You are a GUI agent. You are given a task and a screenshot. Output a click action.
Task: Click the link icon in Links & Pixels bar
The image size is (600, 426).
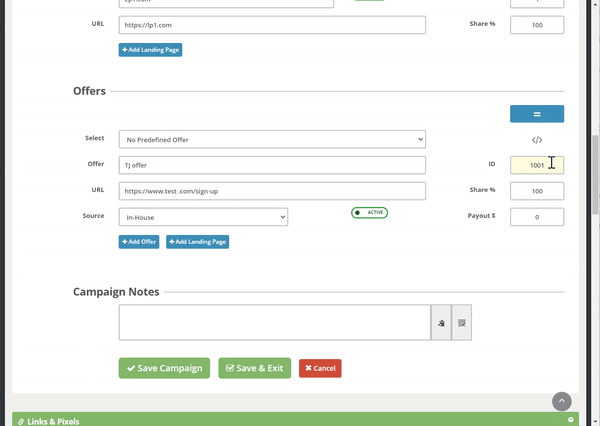pos(21,421)
